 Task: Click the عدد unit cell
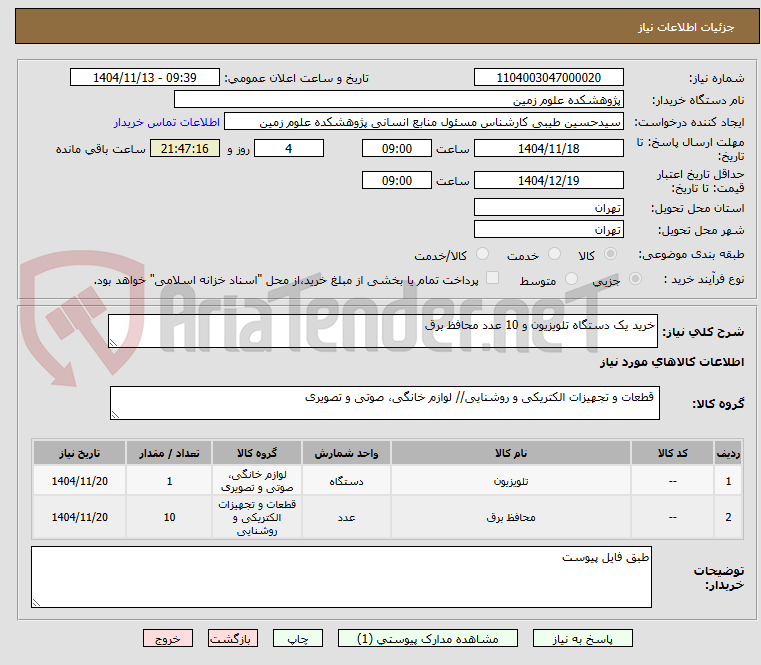point(346,517)
